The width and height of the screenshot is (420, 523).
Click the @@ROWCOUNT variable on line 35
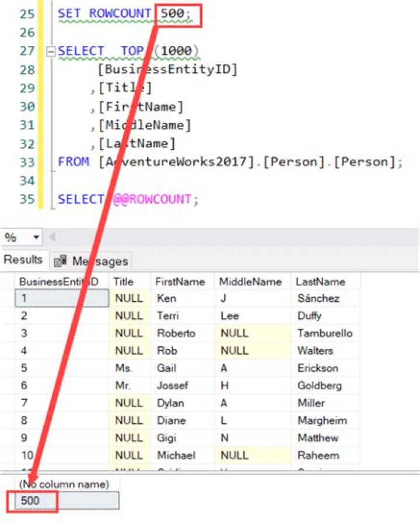[x=152, y=199]
